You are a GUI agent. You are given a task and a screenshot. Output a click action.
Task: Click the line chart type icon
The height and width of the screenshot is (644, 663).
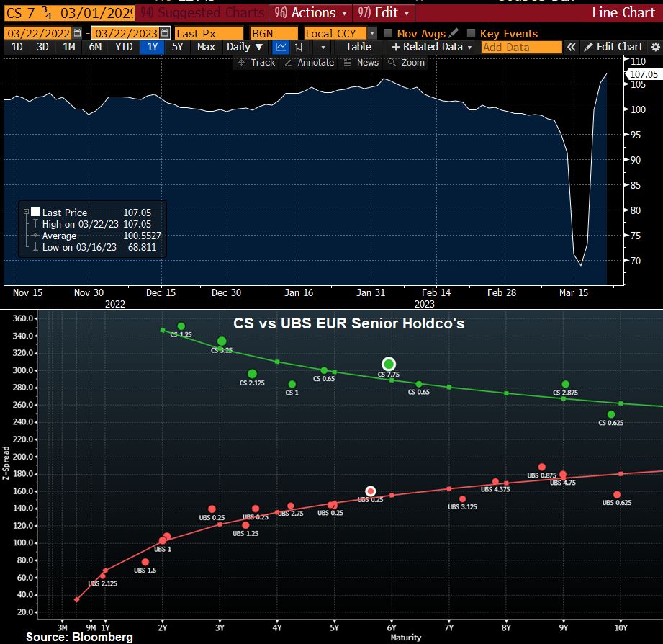pos(281,47)
